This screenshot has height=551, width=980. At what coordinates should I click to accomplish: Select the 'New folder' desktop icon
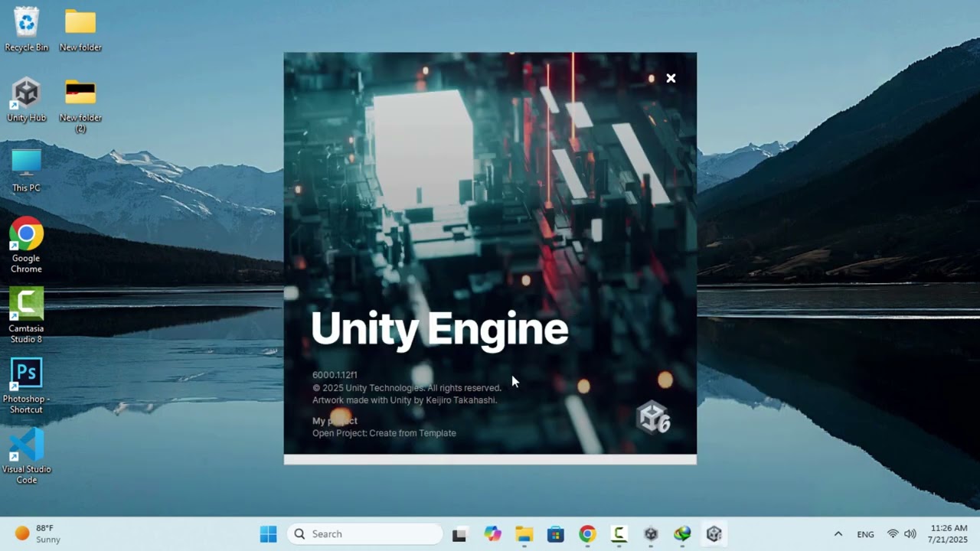(80, 30)
